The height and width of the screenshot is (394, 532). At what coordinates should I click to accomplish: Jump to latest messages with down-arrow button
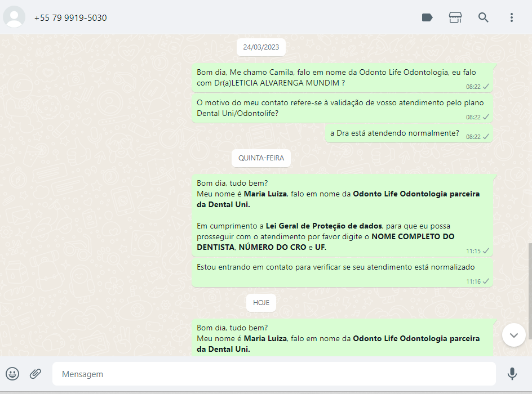[513, 335]
